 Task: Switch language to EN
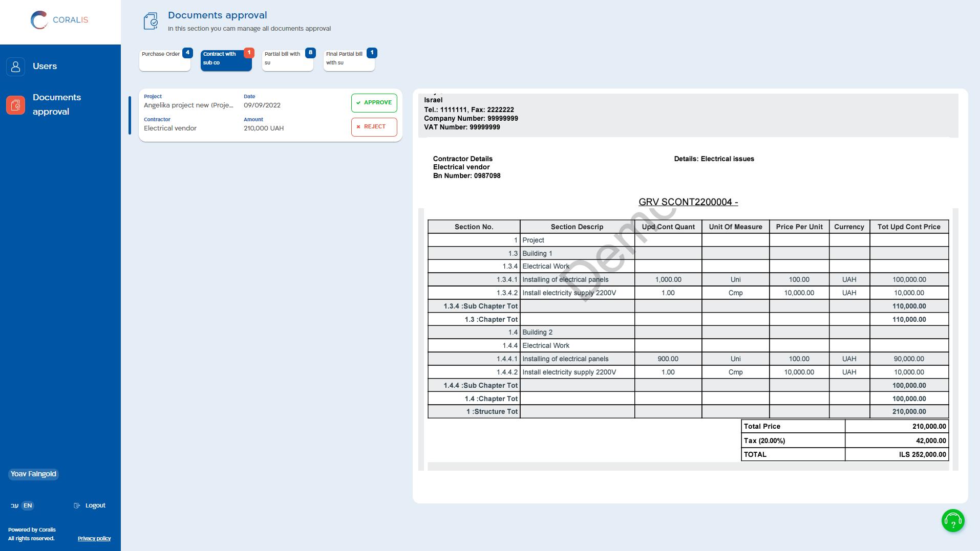click(x=28, y=505)
